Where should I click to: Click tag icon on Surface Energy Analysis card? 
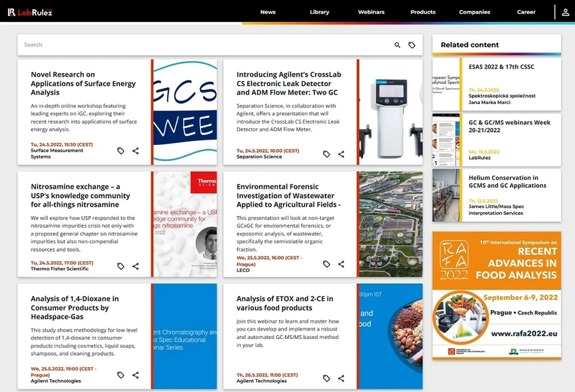coord(121,151)
